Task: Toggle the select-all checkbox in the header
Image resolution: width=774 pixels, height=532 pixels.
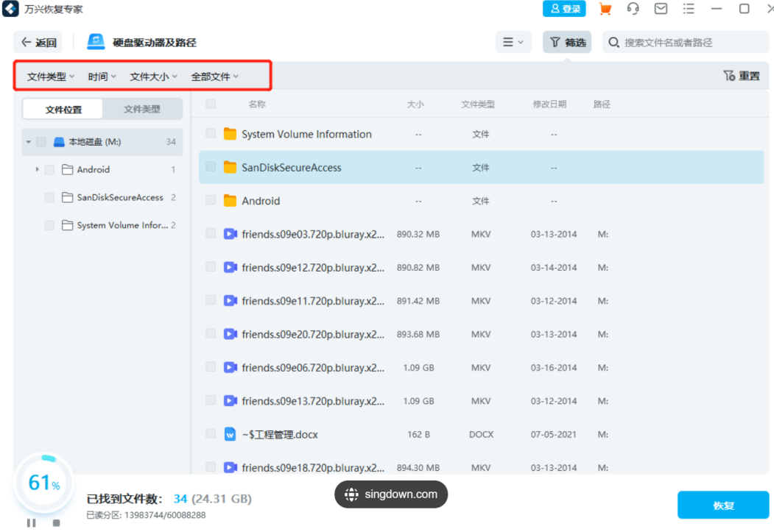Action: [x=211, y=104]
